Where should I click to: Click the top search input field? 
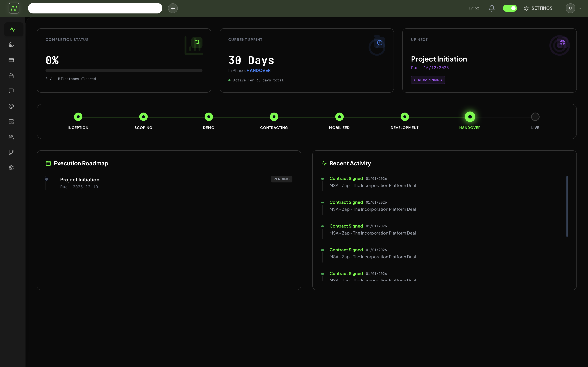(95, 8)
